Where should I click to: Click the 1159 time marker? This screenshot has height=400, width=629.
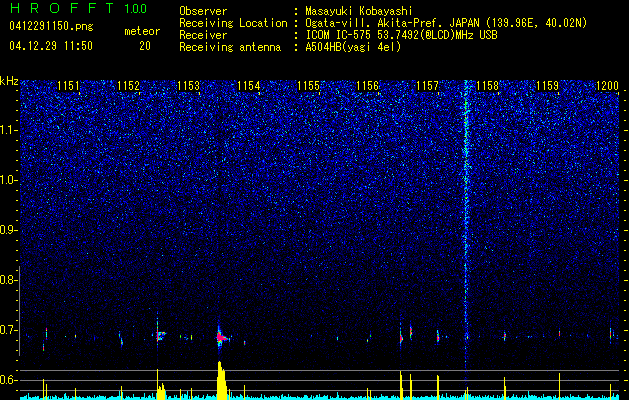547,86
